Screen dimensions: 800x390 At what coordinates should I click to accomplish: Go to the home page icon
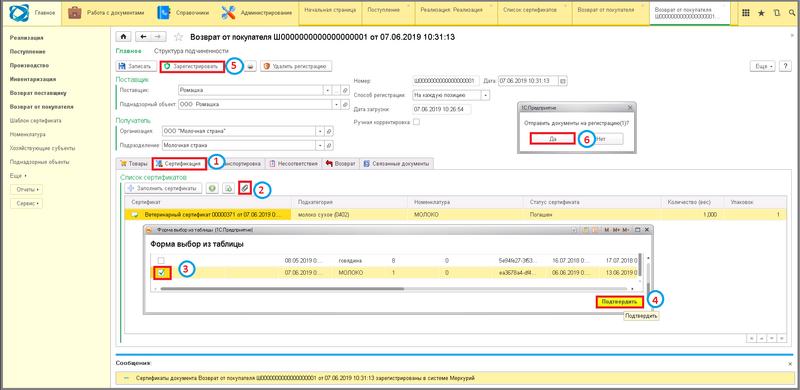click(x=123, y=37)
